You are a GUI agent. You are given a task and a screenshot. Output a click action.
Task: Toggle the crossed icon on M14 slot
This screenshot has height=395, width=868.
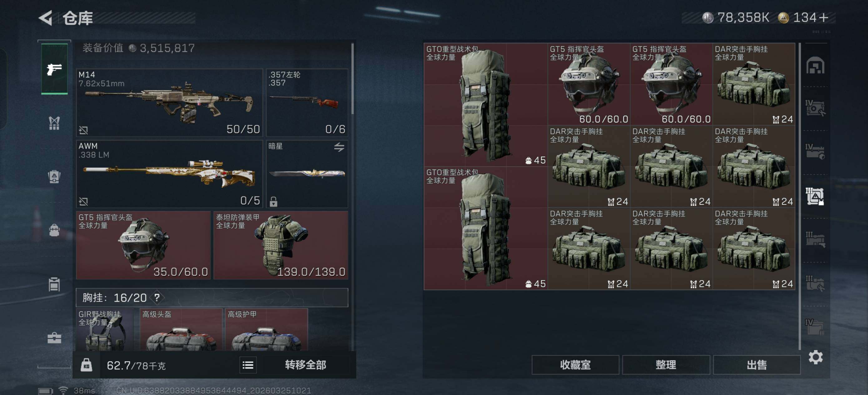pos(83,130)
